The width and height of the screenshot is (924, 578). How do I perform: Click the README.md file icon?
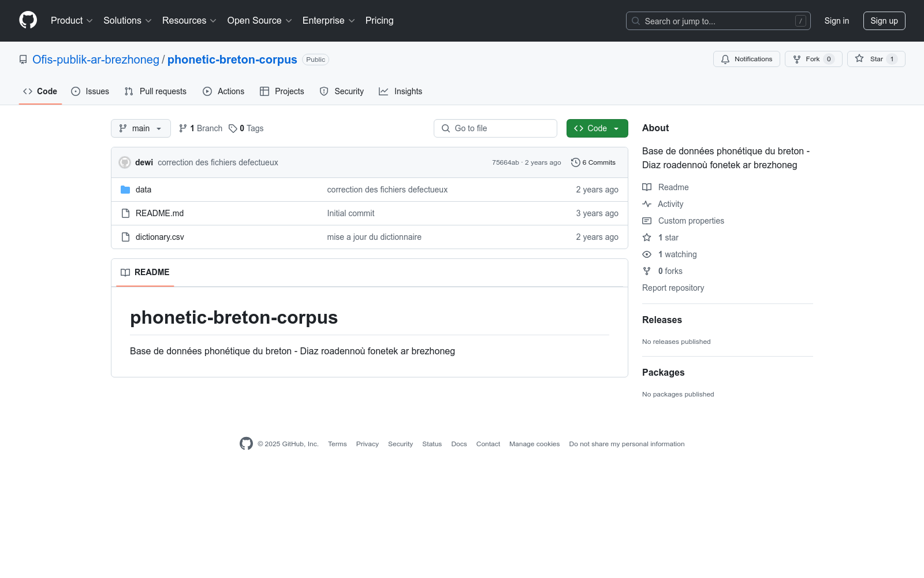pos(125,213)
